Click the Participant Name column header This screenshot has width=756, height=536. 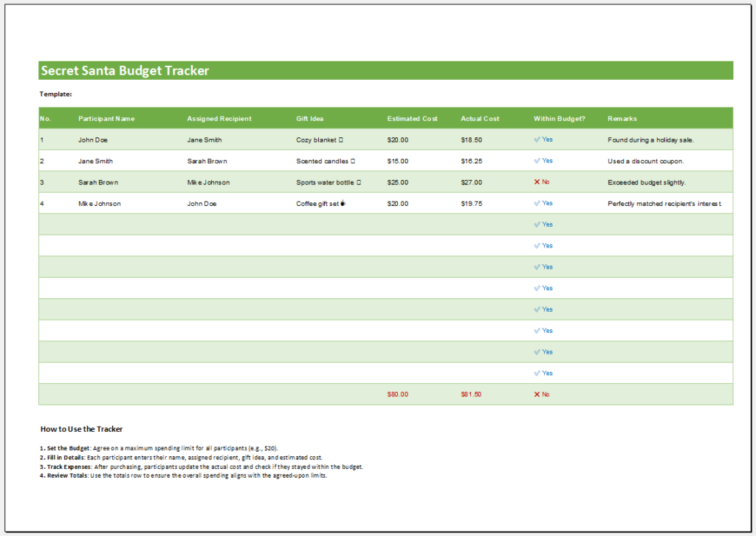point(106,119)
